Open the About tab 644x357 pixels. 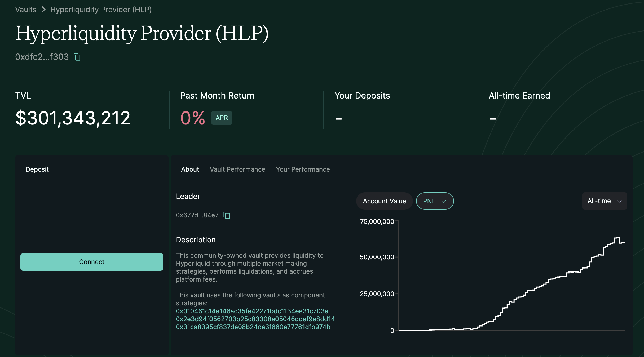coord(190,169)
